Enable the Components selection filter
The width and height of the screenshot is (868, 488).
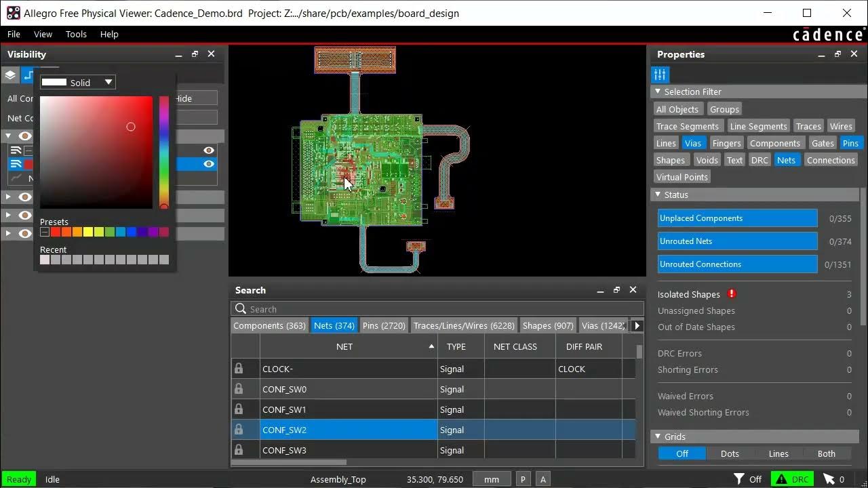click(775, 143)
